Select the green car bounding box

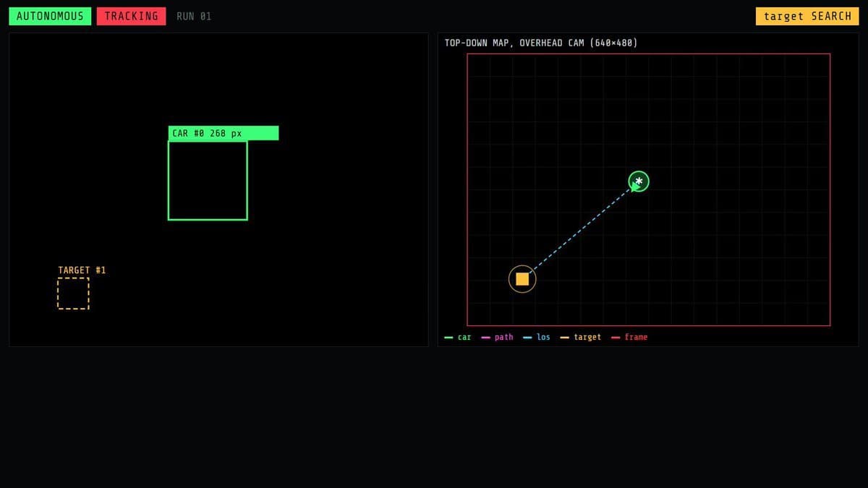click(208, 180)
